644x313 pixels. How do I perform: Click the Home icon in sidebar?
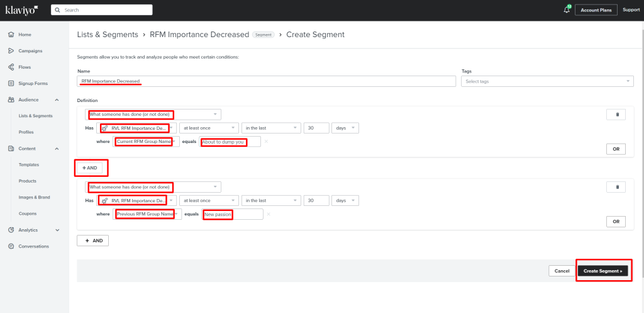coord(11,34)
